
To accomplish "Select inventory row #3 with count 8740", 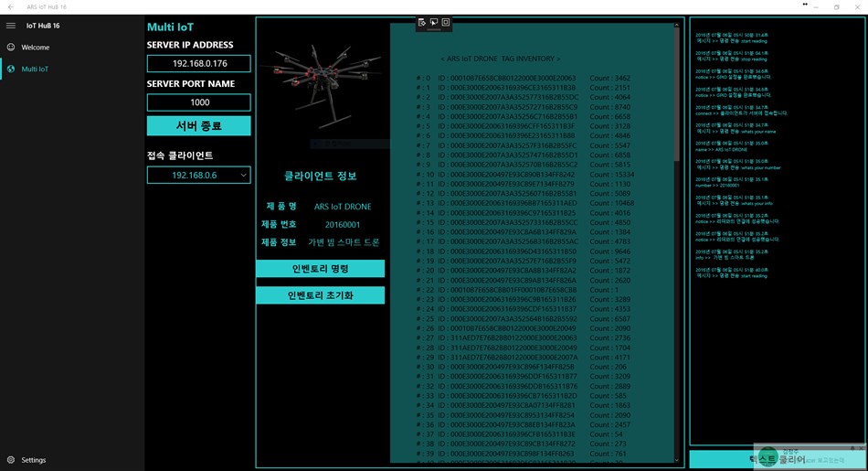I will tap(524, 107).
